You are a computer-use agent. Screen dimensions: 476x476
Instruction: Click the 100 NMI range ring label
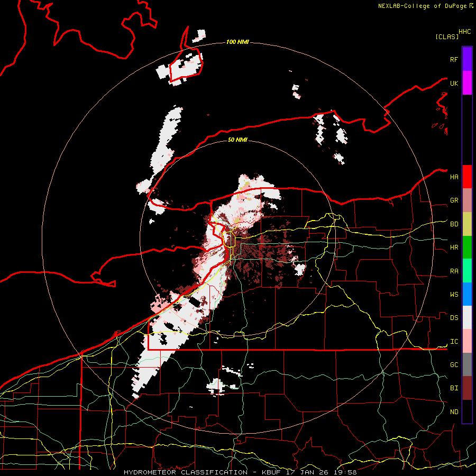click(x=237, y=42)
